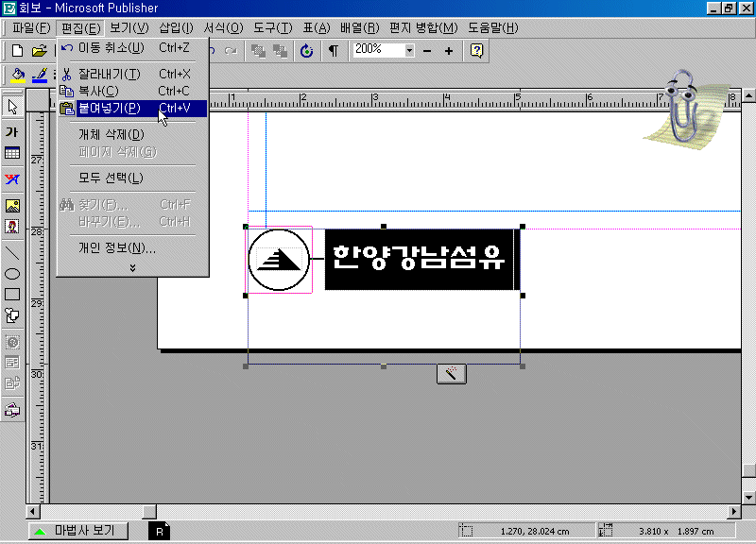Viewport: 756px width, 544px height.
Task: Open the 편지 병합(M) menu
Action: pos(423,28)
